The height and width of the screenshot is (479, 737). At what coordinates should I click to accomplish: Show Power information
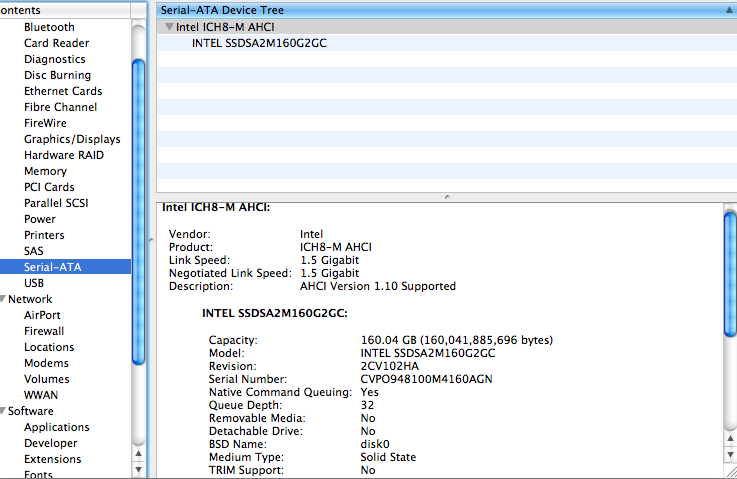click(39, 219)
